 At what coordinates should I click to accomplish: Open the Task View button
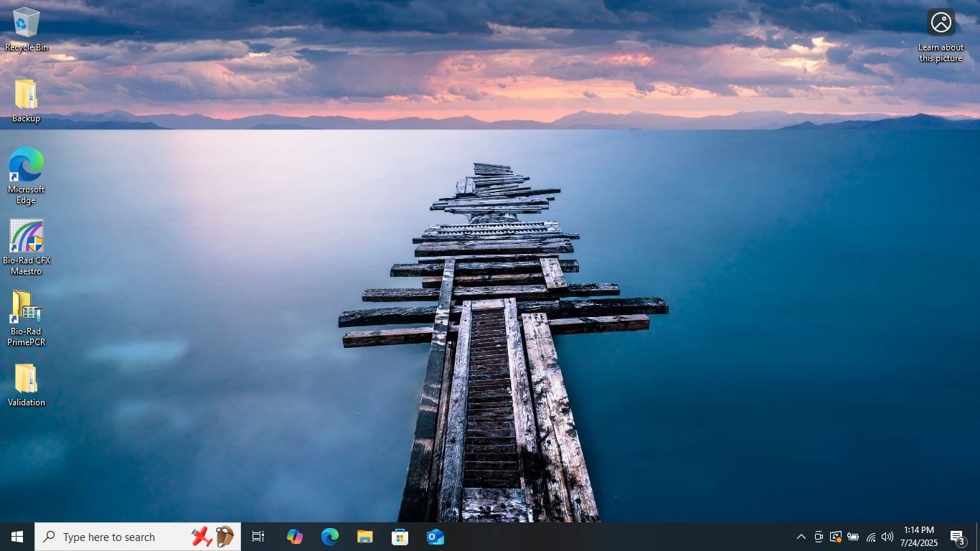click(258, 537)
